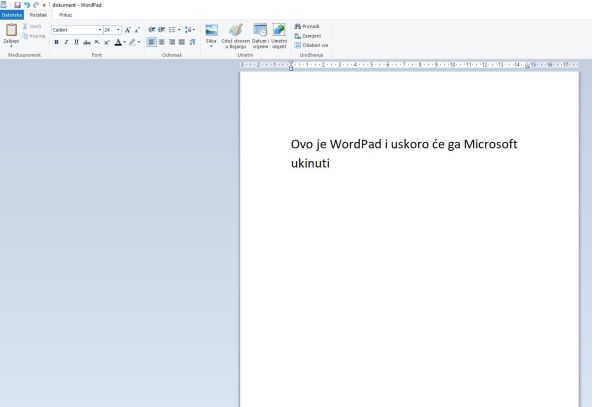Open the highlight color dropdown arrow
The image size is (592, 407).
(x=139, y=42)
